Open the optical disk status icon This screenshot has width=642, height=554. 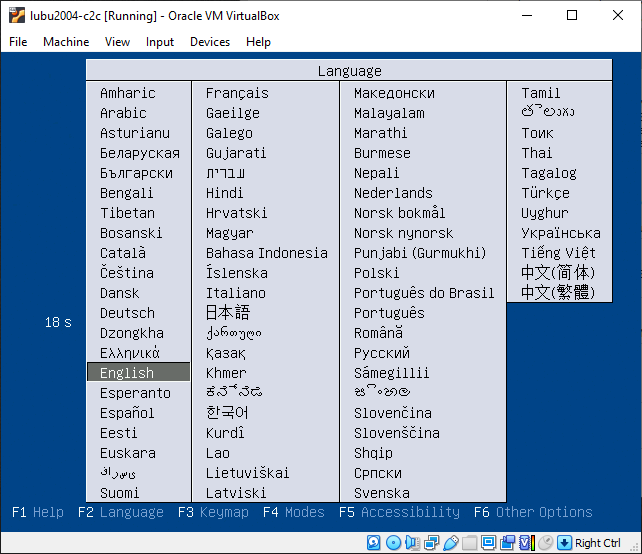(x=393, y=543)
